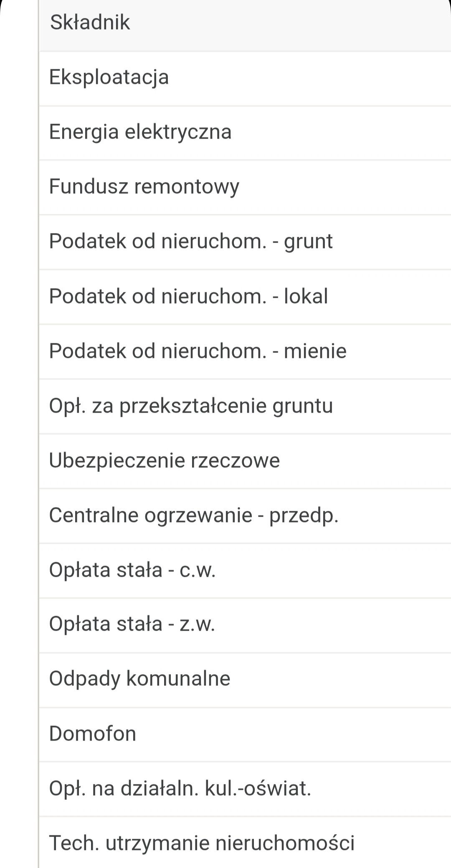The image size is (451, 868).
Task: Select the Opłata stała - z.w. row
Action: 245,625
